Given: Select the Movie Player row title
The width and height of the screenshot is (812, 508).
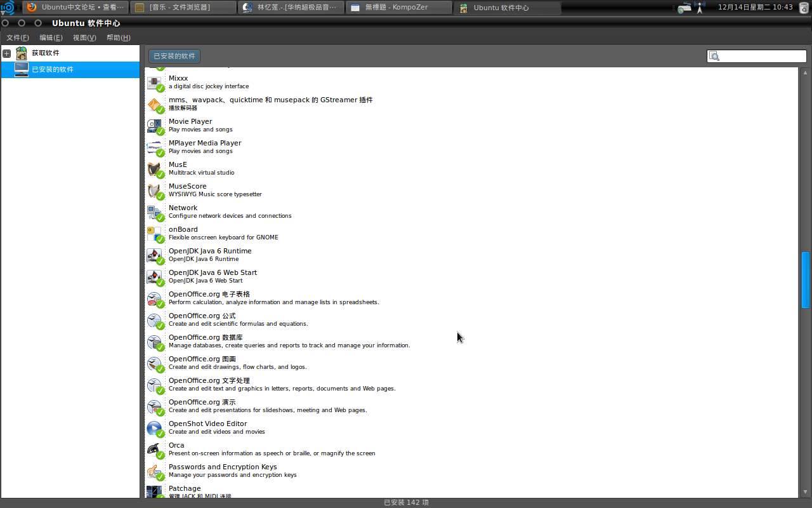Looking at the screenshot, I should click(190, 121).
